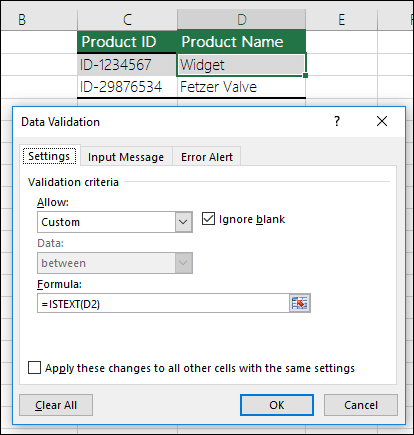Click into the Formula input field
Image resolution: width=414 pixels, height=435 pixels.
pos(163,303)
